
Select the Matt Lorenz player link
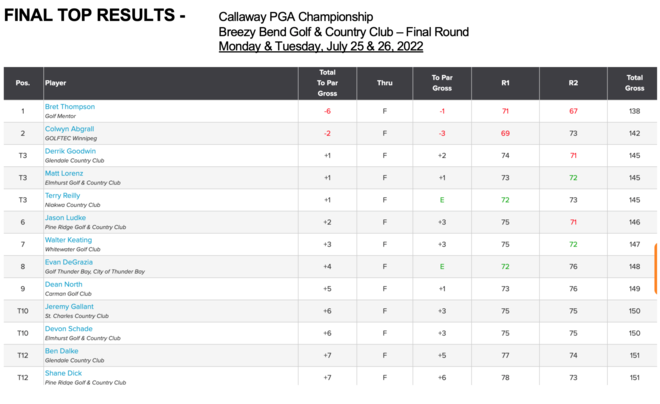(x=64, y=173)
